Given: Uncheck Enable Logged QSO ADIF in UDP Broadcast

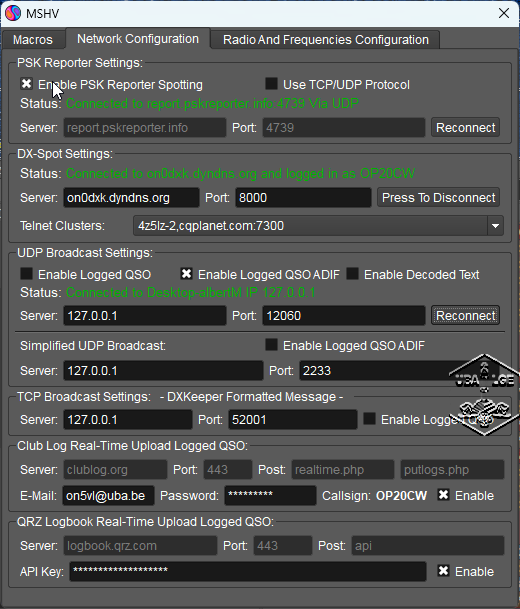Looking at the screenshot, I should [x=186, y=274].
